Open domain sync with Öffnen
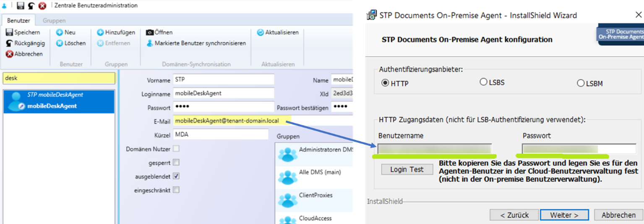Image resolution: width=644 pixels, height=224 pixels. coord(159,32)
